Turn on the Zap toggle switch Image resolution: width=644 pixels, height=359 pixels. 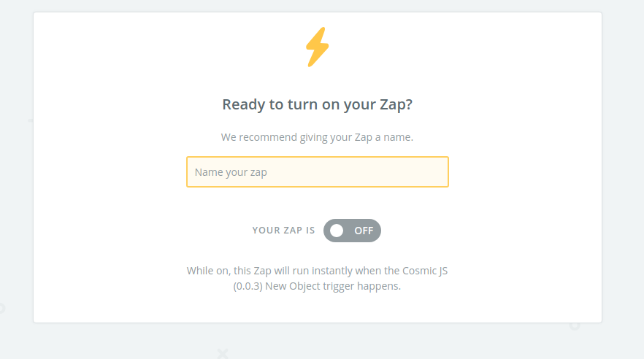pyautogui.click(x=352, y=231)
